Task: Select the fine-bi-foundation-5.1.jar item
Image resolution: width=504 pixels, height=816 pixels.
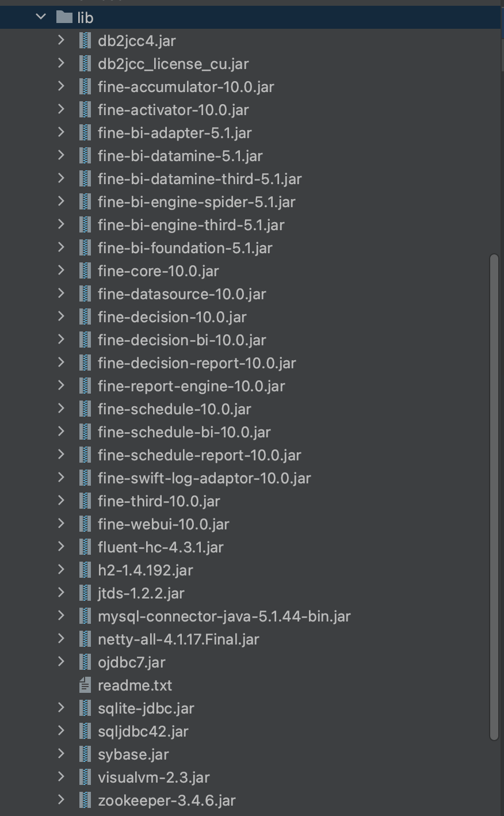Action: click(x=185, y=248)
